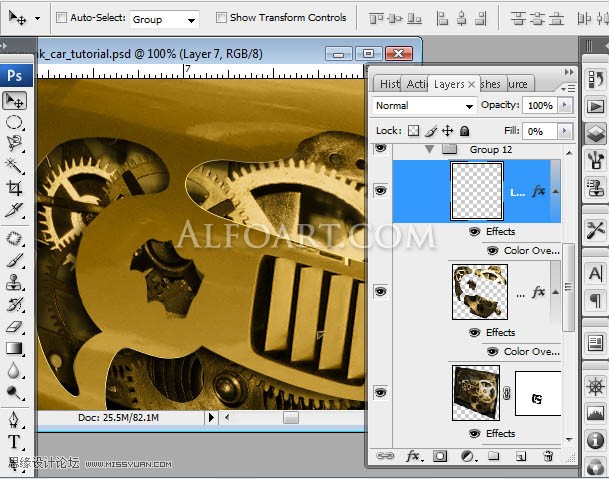Open the Actions dock icon
This screenshot has height=479, width=609.
[596, 106]
